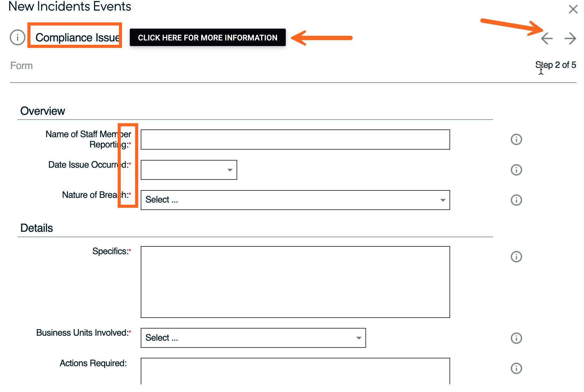Viewport: 584px width, 392px height.
Task: Expand the Date Issue Occurred dropdown
Action: (x=230, y=170)
